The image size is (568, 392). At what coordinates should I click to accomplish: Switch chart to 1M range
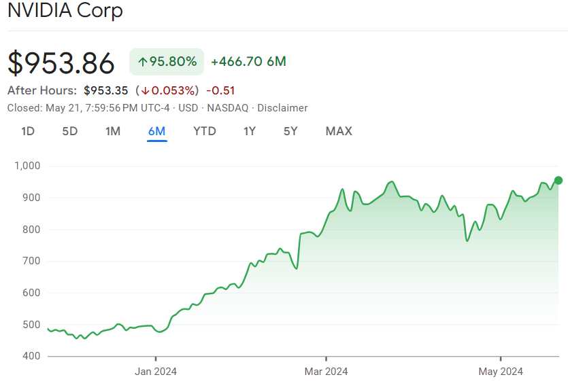[113, 131]
